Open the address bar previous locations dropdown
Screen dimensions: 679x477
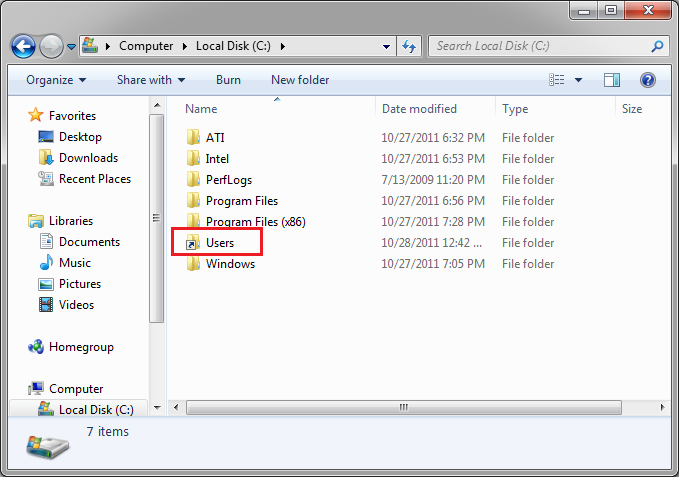coord(386,46)
